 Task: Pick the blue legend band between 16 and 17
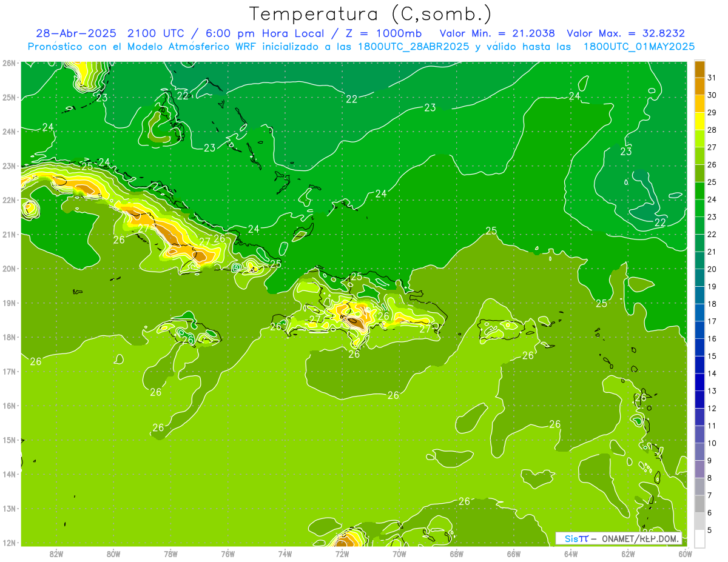pyautogui.click(x=699, y=330)
